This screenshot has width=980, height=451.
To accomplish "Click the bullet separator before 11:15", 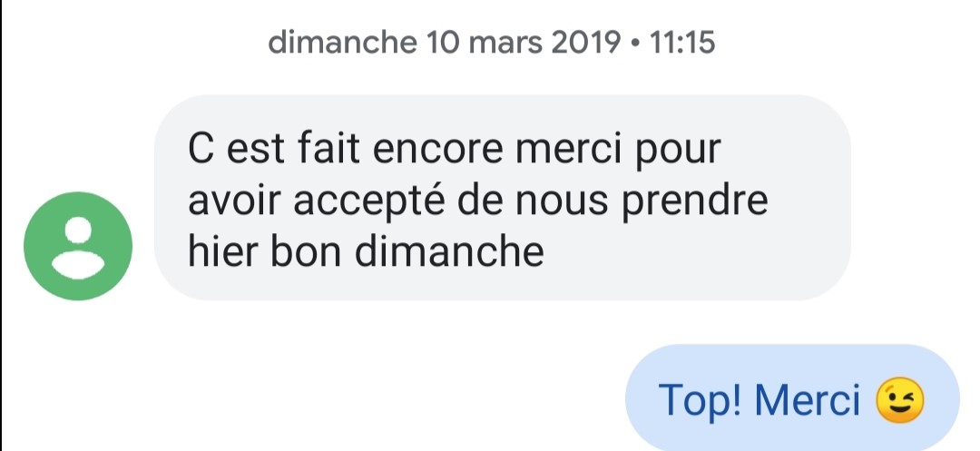I will 632,44.
